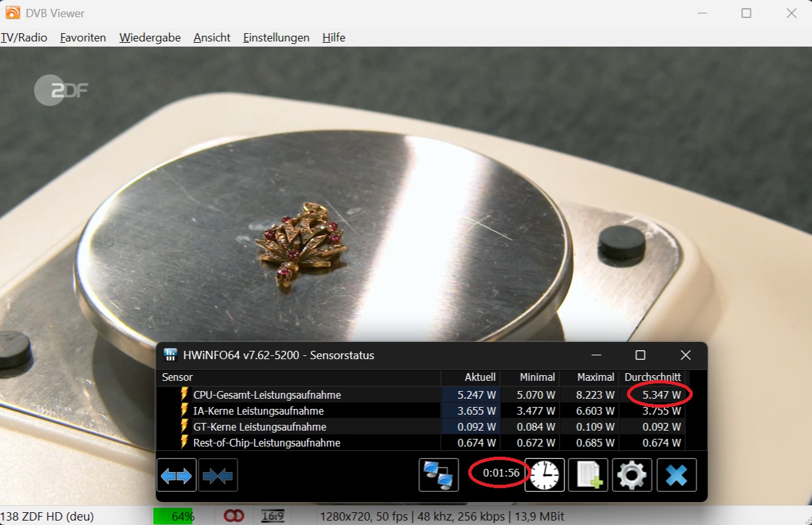Click the lightning icon beside CPU-Gesamt-Leistungsaufnahme
Viewport: 812px width, 525px height.
(184, 395)
